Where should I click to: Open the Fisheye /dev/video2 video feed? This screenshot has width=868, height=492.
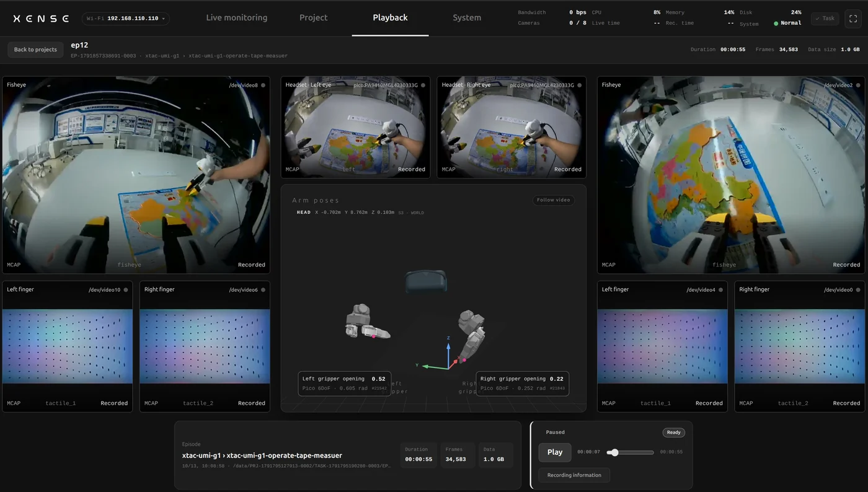click(731, 175)
